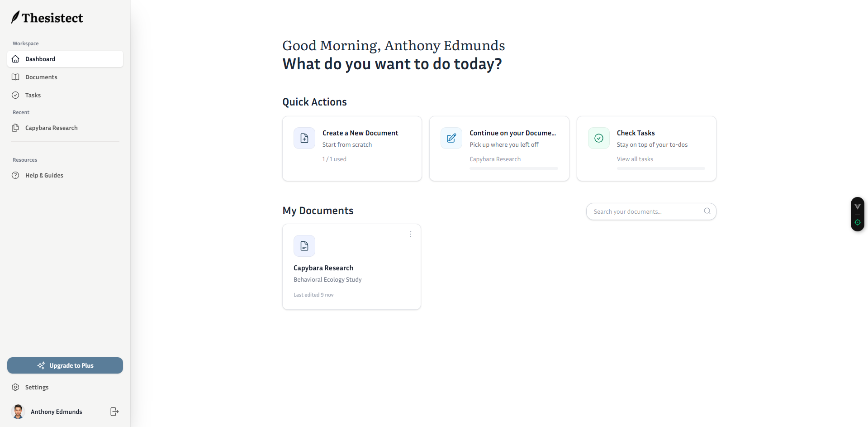Open Documents from the sidebar
Screen dimensions: 868x427
[x=41, y=77]
